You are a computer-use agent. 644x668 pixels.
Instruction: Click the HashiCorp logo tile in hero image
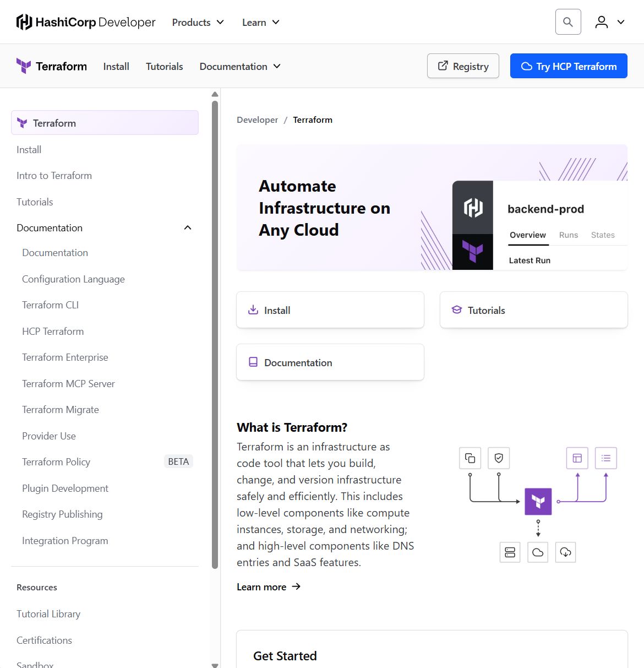coord(473,207)
